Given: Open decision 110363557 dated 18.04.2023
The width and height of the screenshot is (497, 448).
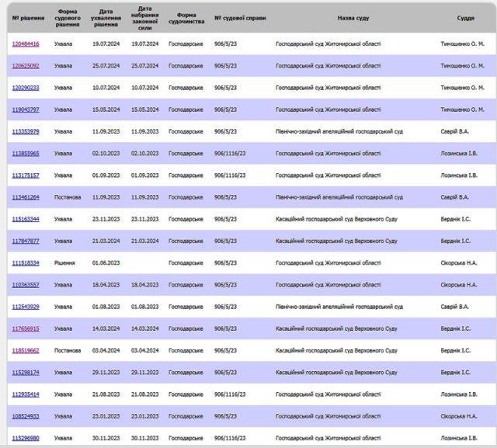Looking at the screenshot, I should click(26, 285).
